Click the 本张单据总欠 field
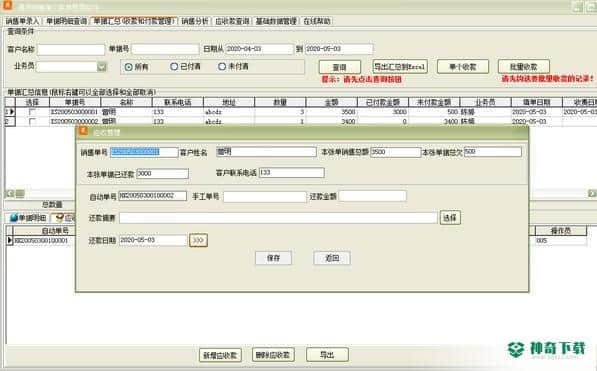This screenshot has height=371, width=597. coord(493,152)
